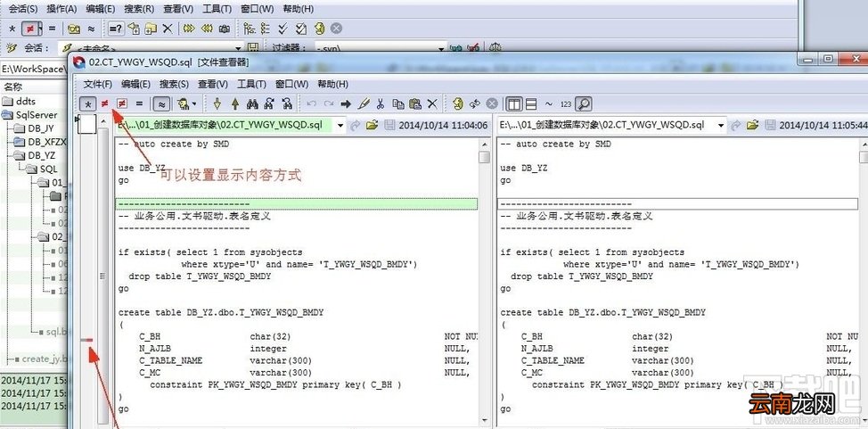Click highlighted dashed line in left pane
The image size is (868, 429).
[296, 204]
